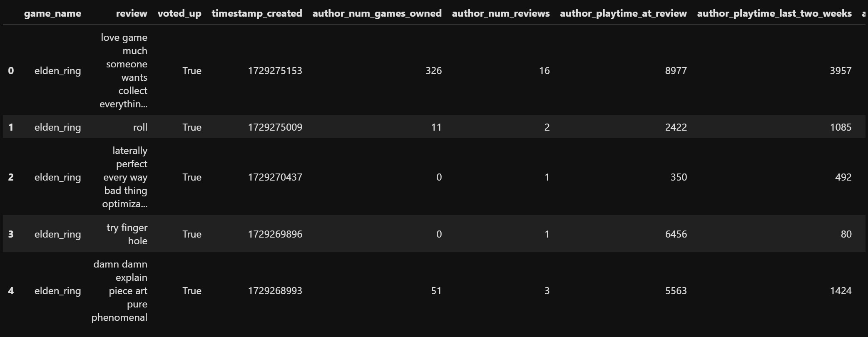Image resolution: width=868 pixels, height=337 pixels.
Task: Click timestamp cell 1729270437
Action: pyautogui.click(x=275, y=177)
